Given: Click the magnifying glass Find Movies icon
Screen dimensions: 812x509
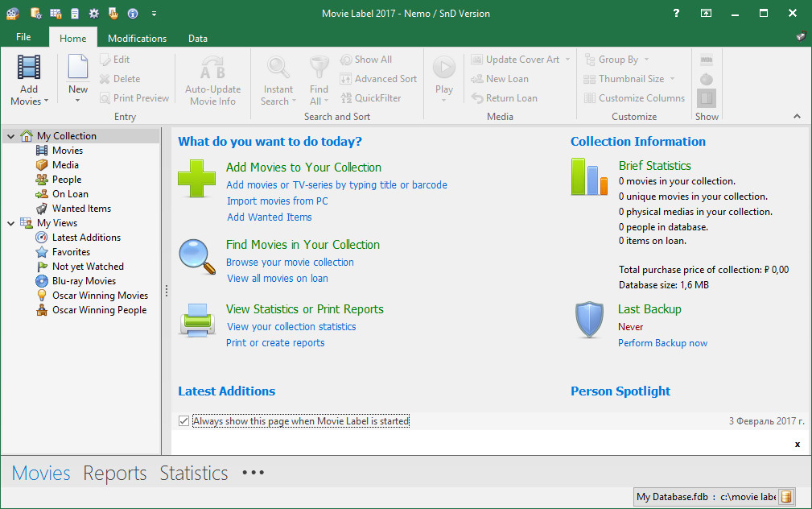Looking at the screenshot, I should pyautogui.click(x=196, y=256).
